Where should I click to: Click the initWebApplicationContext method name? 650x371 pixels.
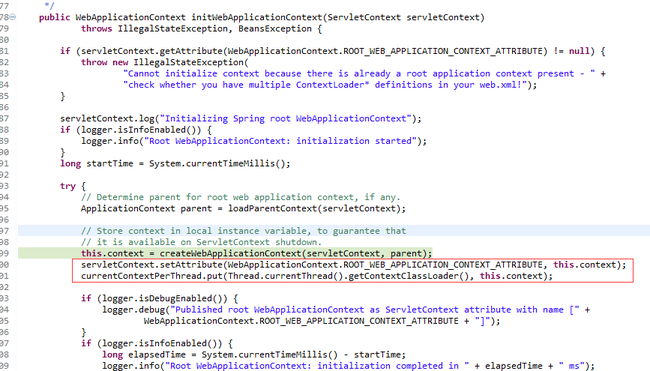[x=257, y=17]
